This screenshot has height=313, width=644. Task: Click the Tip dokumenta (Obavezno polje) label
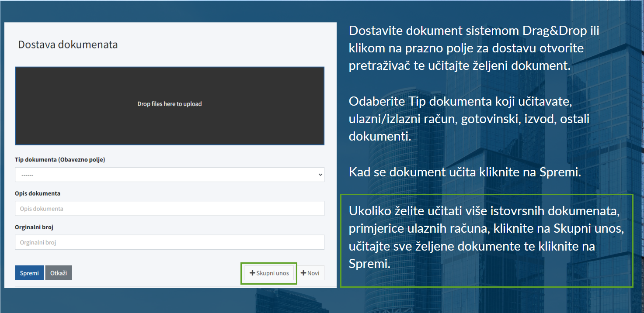60,159
